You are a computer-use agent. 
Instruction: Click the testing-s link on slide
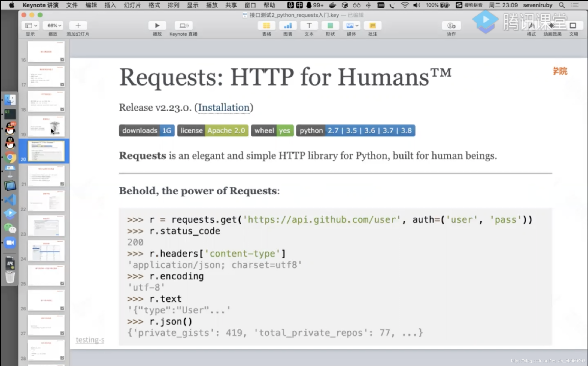coord(90,340)
